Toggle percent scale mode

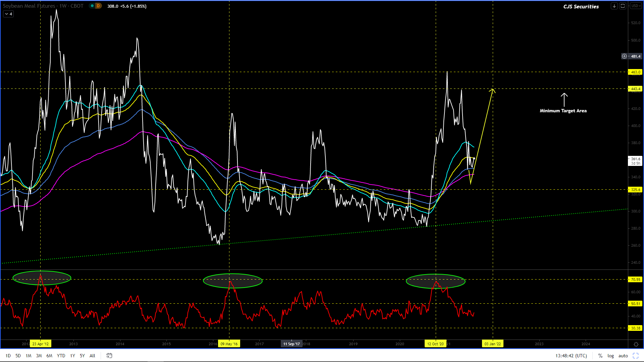[600, 356]
